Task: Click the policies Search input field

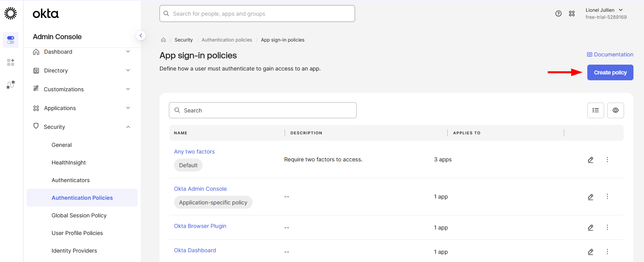Action: pyautogui.click(x=263, y=110)
